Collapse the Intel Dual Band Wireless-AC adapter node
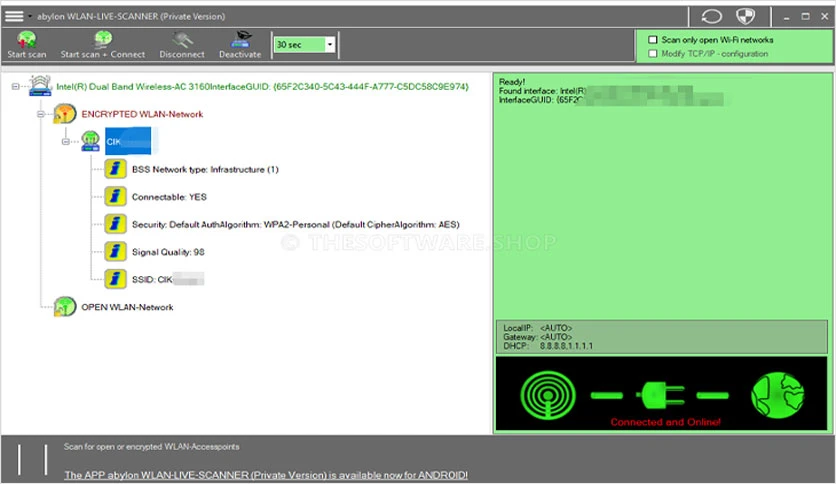836x484 pixels. point(15,86)
